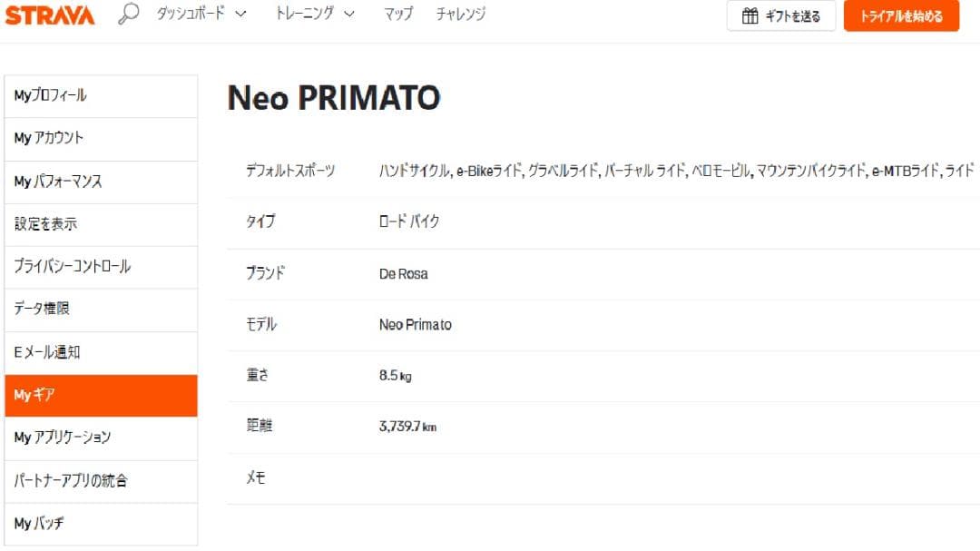Image resolution: width=980 pixels, height=551 pixels.
Task: Open search via the magnifying glass icon
Action: click(127, 15)
